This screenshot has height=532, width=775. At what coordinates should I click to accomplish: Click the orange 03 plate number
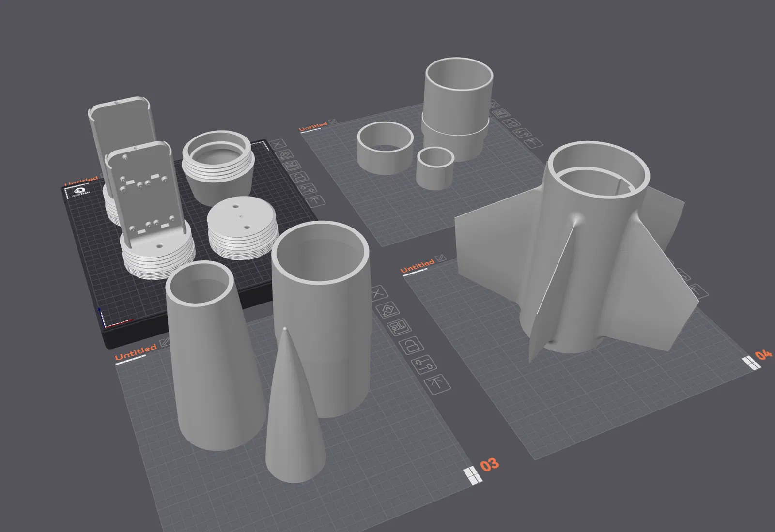489,465
